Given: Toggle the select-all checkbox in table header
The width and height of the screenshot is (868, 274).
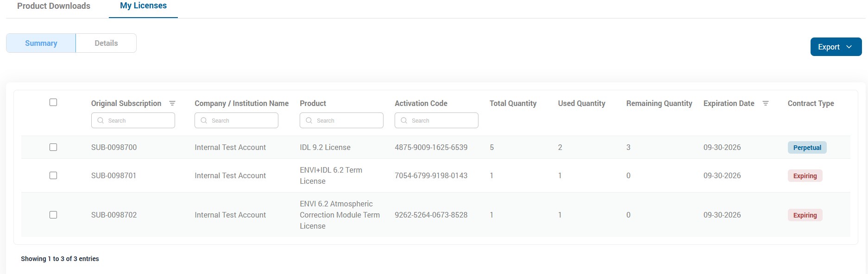Looking at the screenshot, I should pyautogui.click(x=53, y=102).
